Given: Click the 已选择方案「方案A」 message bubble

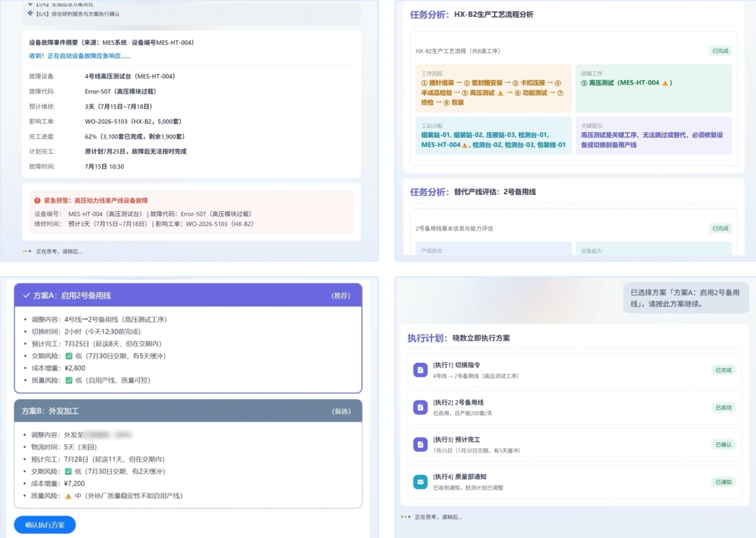Looking at the screenshot, I should [685, 298].
